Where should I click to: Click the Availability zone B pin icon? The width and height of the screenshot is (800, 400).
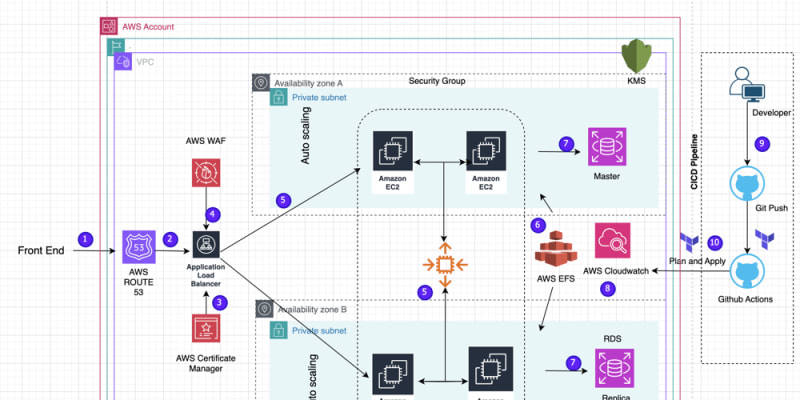pos(264,309)
